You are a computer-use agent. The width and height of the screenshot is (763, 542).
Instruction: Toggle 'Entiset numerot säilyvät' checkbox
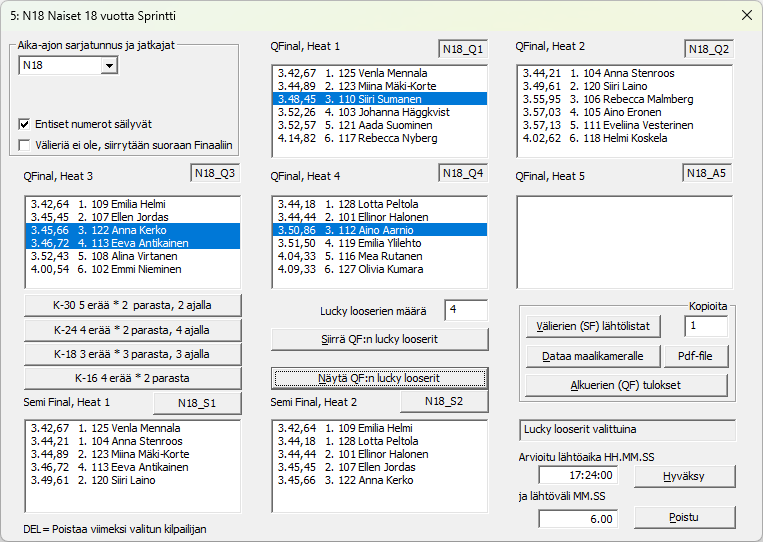coord(25,125)
